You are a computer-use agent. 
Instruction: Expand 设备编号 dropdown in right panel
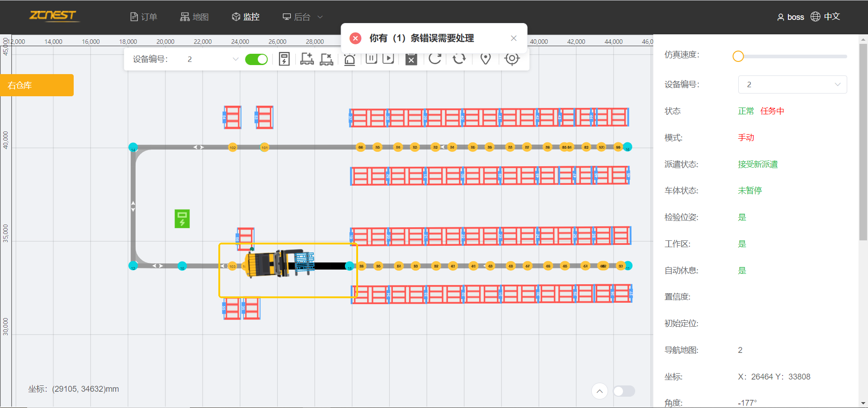(792, 84)
